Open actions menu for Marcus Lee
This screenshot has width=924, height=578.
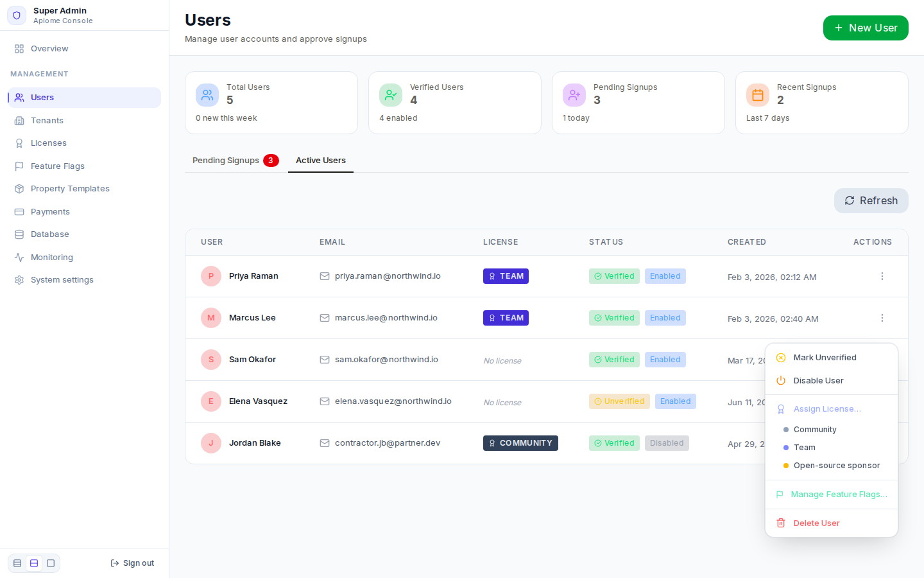(882, 318)
